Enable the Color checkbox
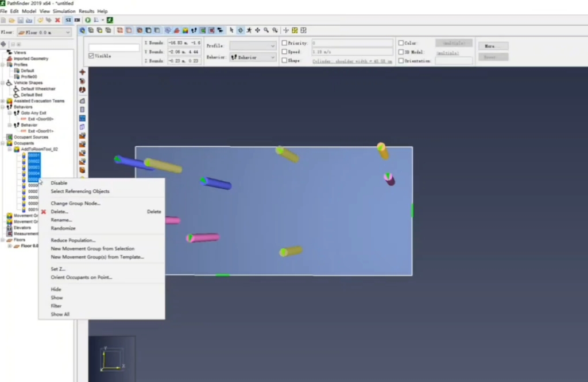The width and height of the screenshot is (588, 382). click(x=401, y=43)
